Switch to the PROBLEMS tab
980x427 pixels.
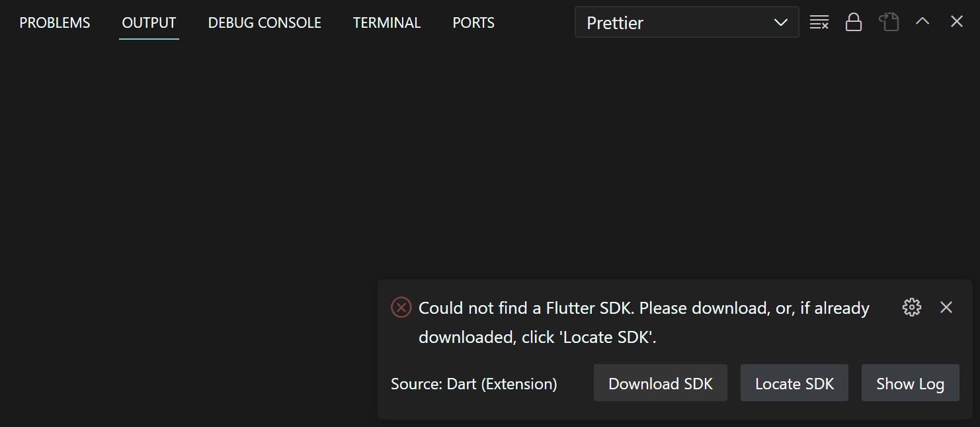pyautogui.click(x=55, y=23)
